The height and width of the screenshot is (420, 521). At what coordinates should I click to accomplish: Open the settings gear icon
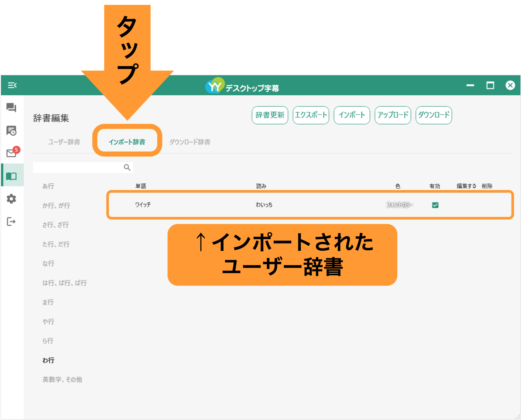(11, 199)
